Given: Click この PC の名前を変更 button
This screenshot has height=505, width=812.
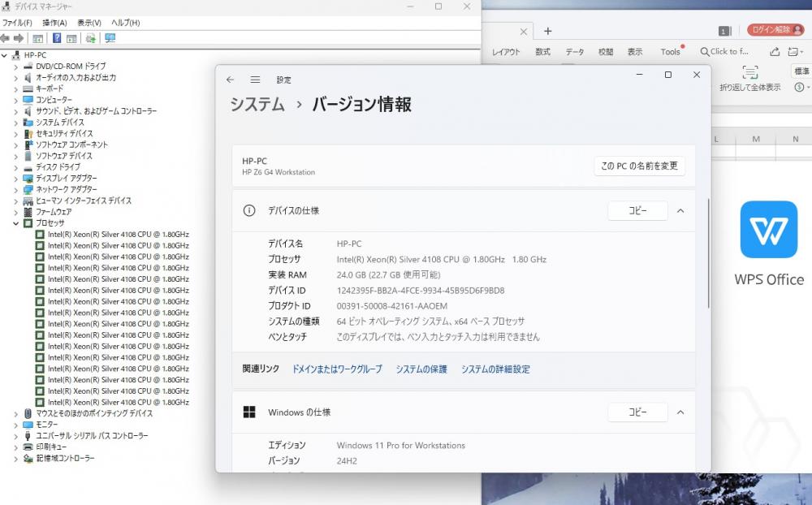Looking at the screenshot, I should coord(639,166).
